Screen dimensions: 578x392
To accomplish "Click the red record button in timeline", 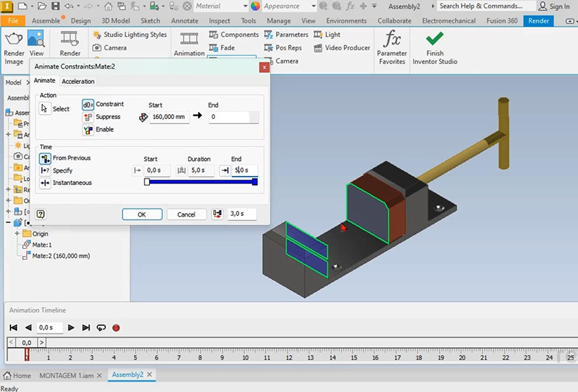I will click(116, 328).
